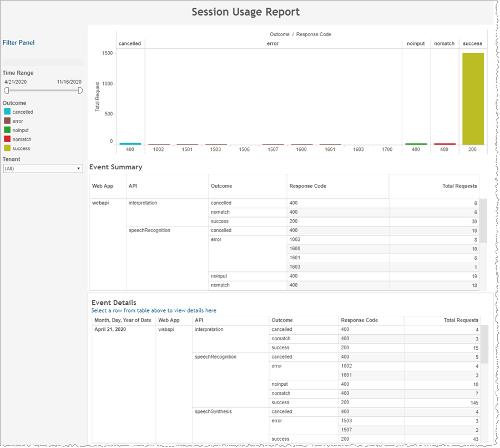
Task: Select speechSynthesis row in Event Details
Action: [x=213, y=412]
